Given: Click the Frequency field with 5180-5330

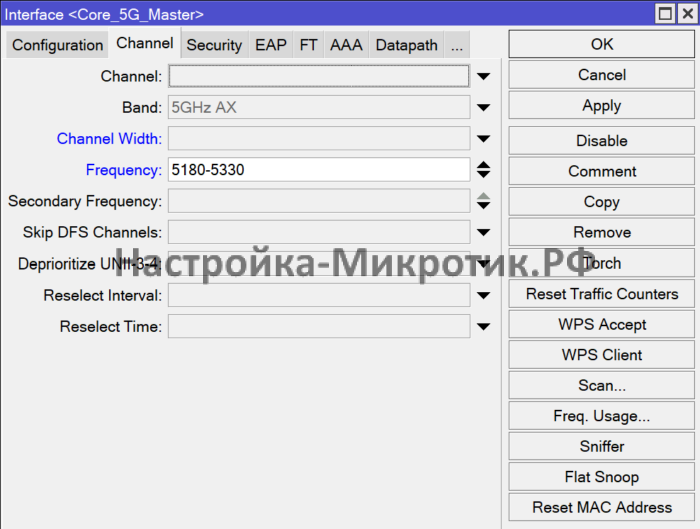Looking at the screenshot, I should pyautogui.click(x=319, y=170).
